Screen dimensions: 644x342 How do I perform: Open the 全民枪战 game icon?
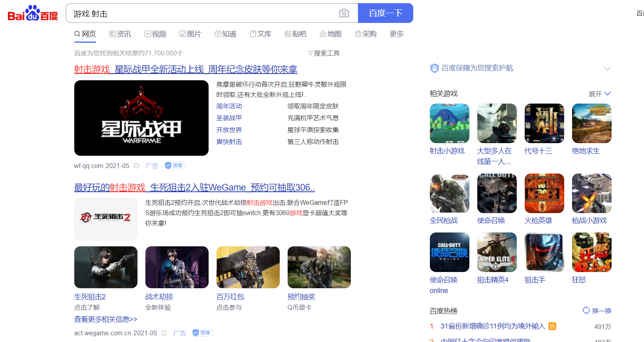450,193
